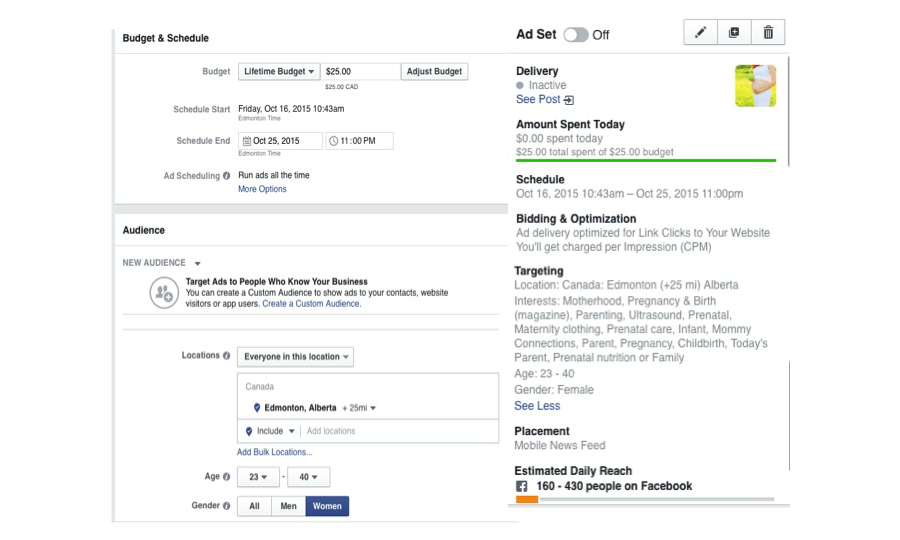
Task: Click the info icon next to Gender
Action: click(x=227, y=506)
